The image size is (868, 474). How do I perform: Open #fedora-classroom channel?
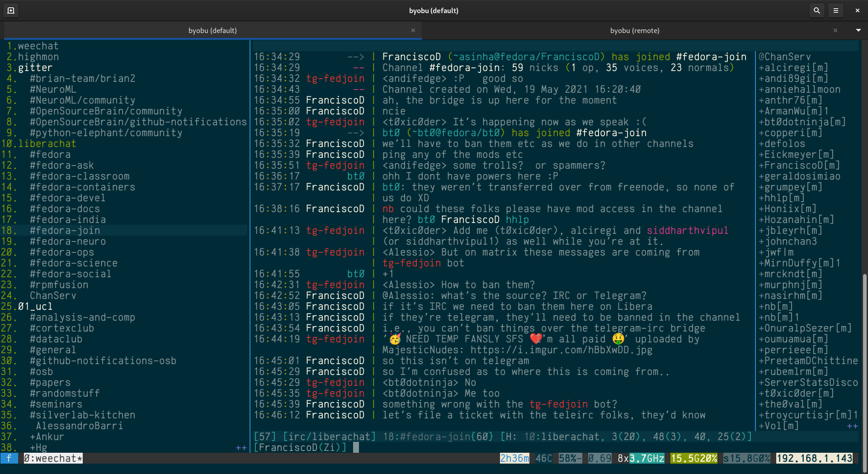pyautogui.click(x=80, y=176)
